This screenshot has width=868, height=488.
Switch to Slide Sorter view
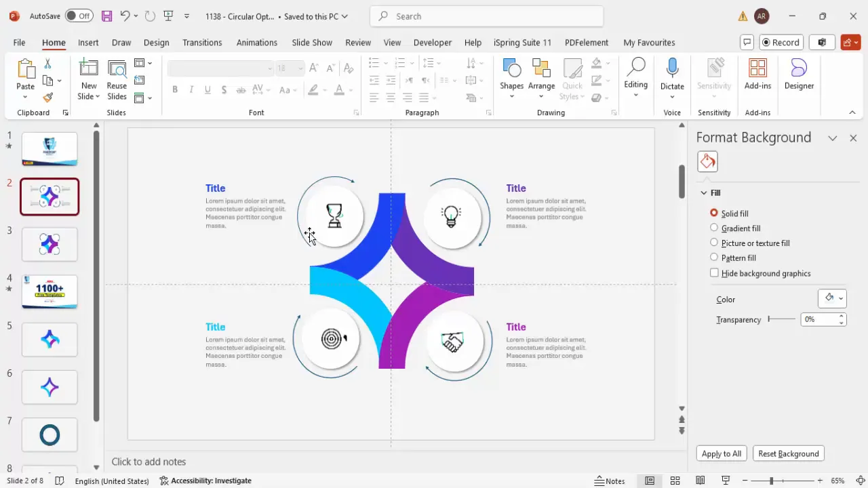coord(675,481)
